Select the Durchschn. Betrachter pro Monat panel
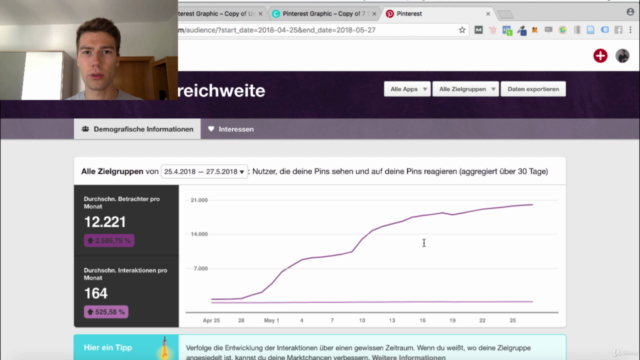Image resolution: width=640 pixels, height=360 pixels. 126,220
